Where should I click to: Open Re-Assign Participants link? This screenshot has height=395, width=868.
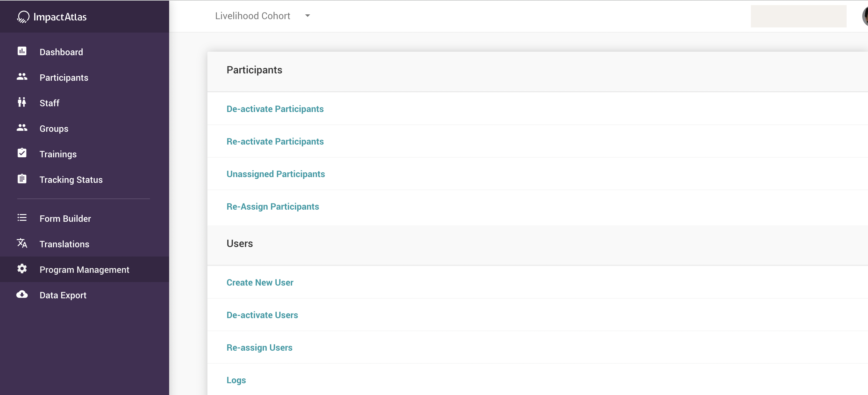(273, 207)
